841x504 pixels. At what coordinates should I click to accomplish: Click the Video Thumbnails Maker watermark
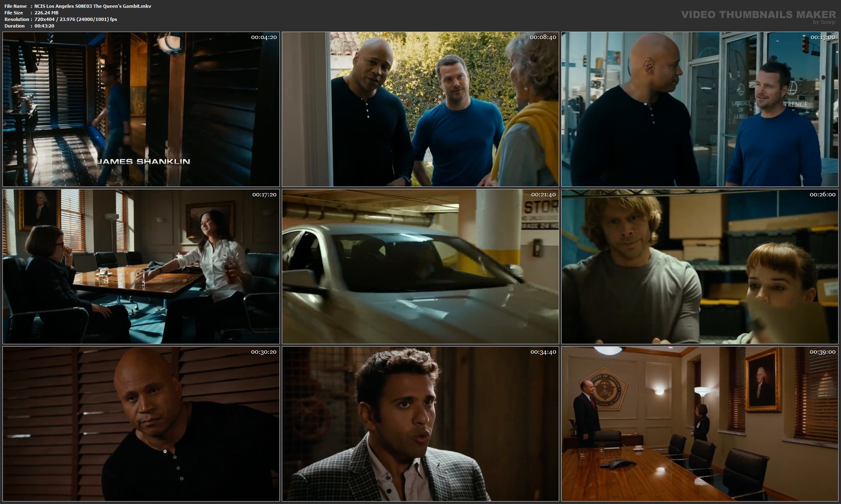[758, 14]
